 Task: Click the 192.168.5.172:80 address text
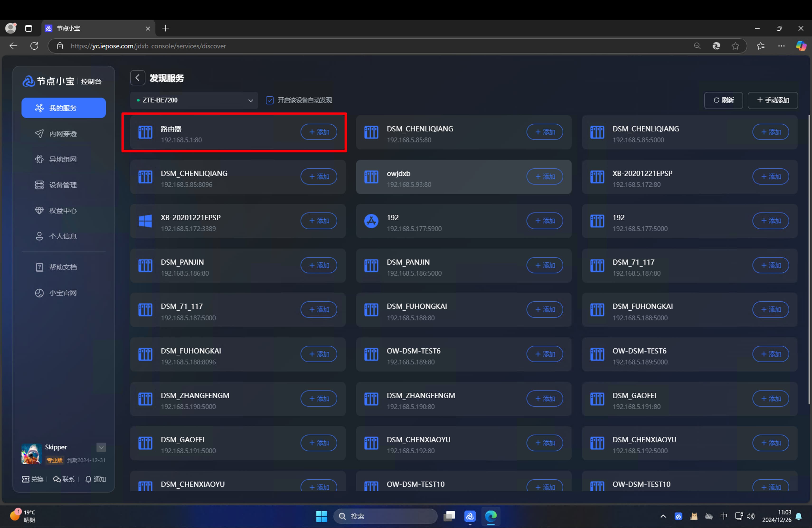point(636,184)
